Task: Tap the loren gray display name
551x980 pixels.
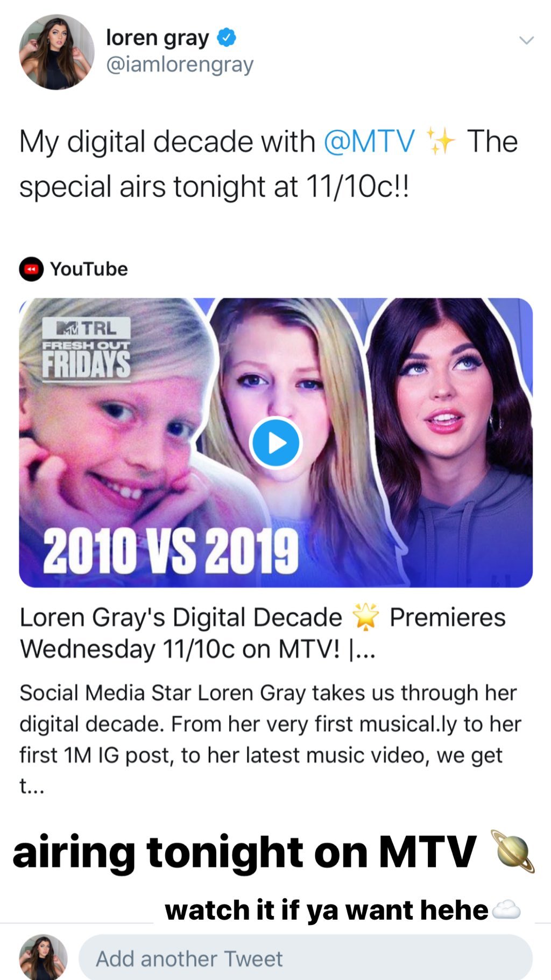Action: click(157, 38)
